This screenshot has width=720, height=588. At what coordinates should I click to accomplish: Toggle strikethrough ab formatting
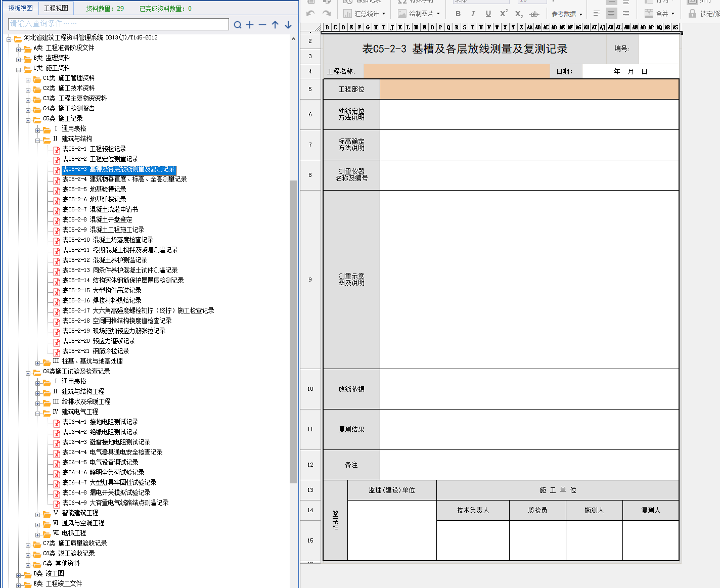(534, 14)
